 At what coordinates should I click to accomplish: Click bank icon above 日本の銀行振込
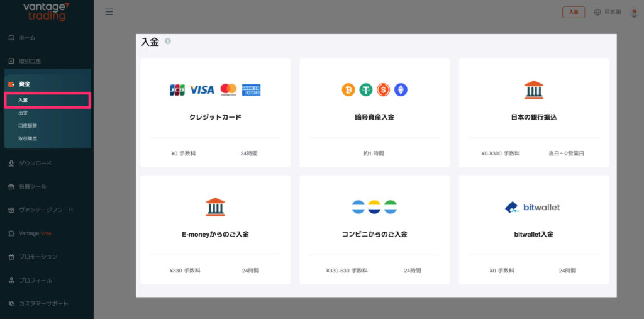click(x=533, y=89)
